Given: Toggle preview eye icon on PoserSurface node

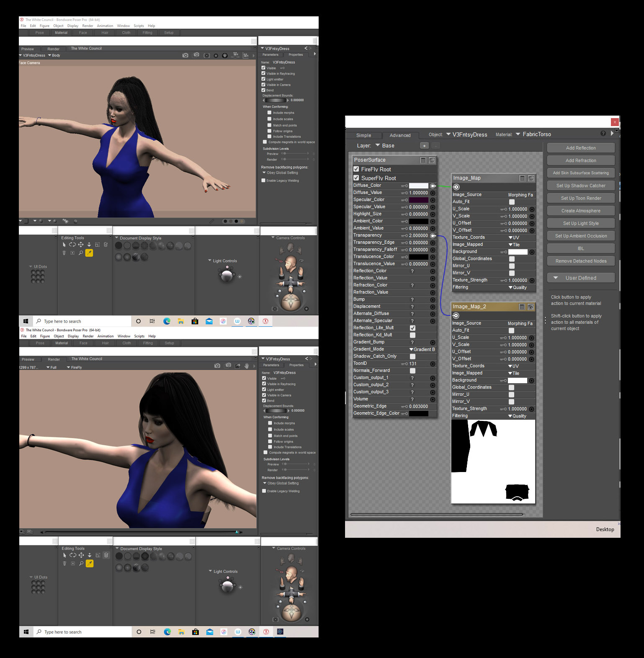Looking at the screenshot, I should coord(432,160).
